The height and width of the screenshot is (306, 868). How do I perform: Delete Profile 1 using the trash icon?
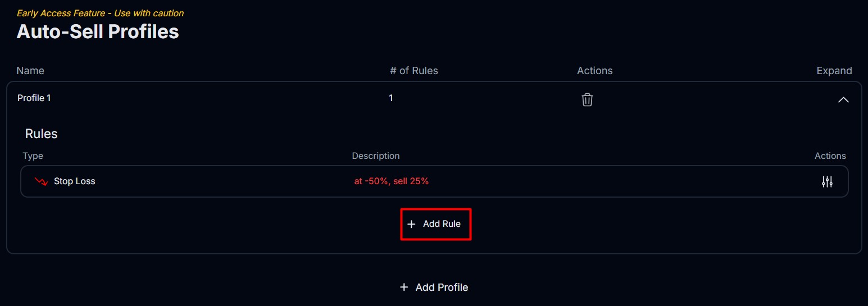pyautogui.click(x=587, y=100)
